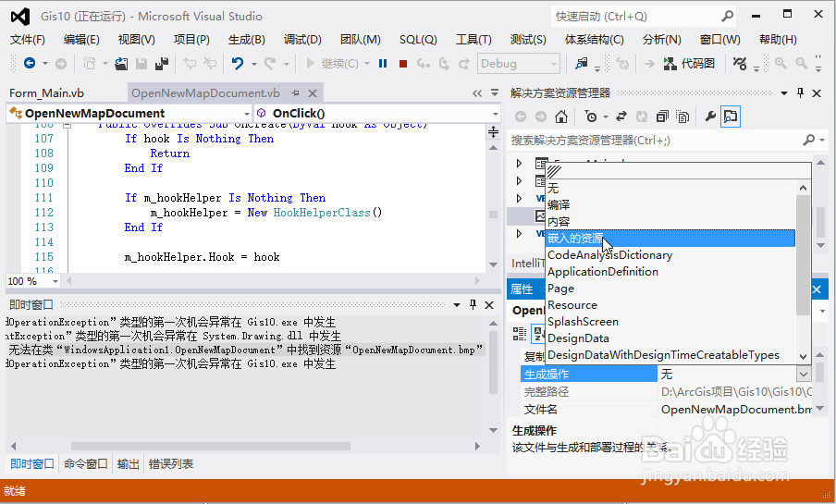This screenshot has height=504, width=836.
Task: Select 内容 in the build action list
Action: click(670, 221)
